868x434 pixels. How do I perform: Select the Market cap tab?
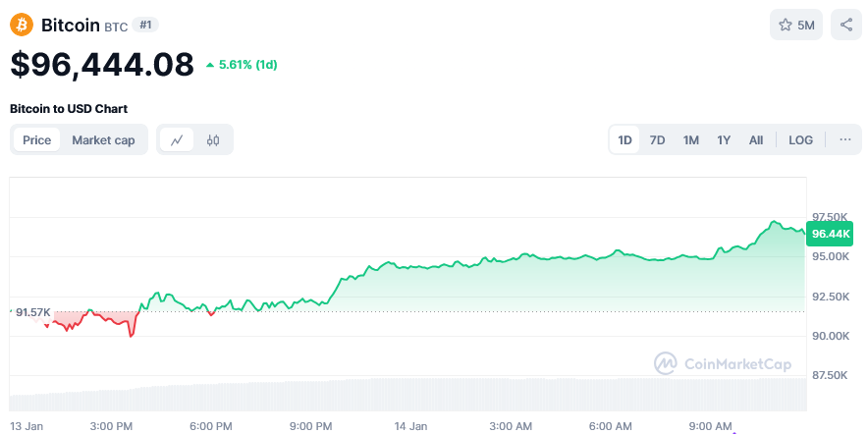[x=103, y=140]
